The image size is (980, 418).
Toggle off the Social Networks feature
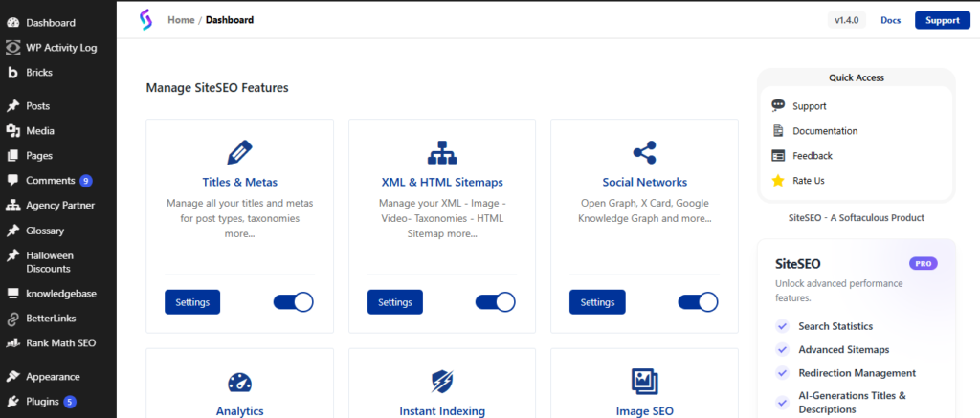[698, 302]
